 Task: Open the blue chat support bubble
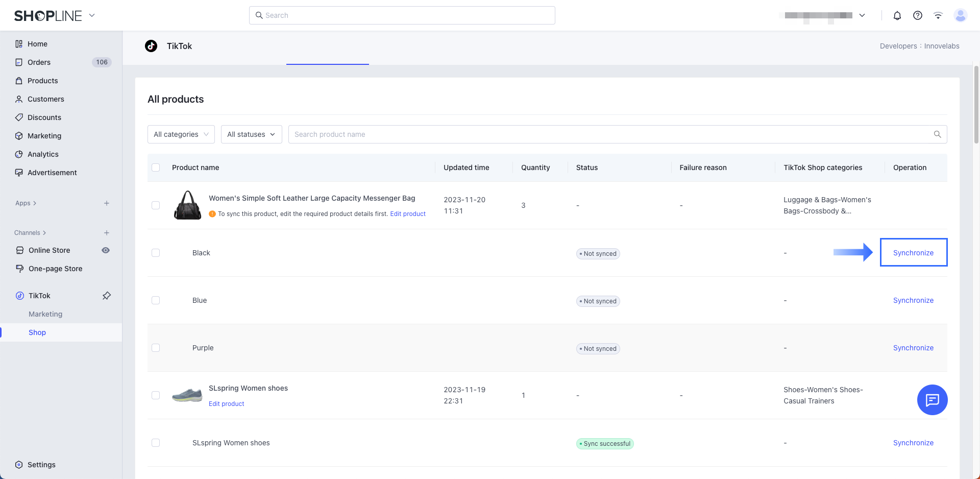(932, 400)
